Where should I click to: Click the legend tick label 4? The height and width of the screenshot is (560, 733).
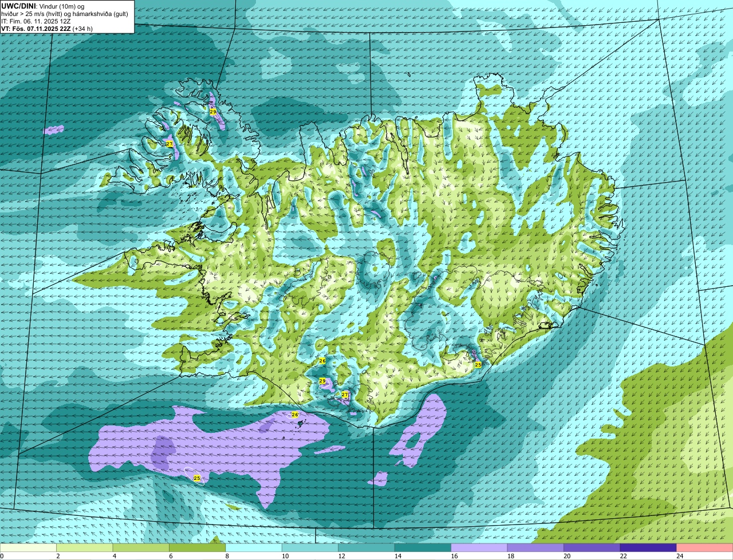[114, 556]
